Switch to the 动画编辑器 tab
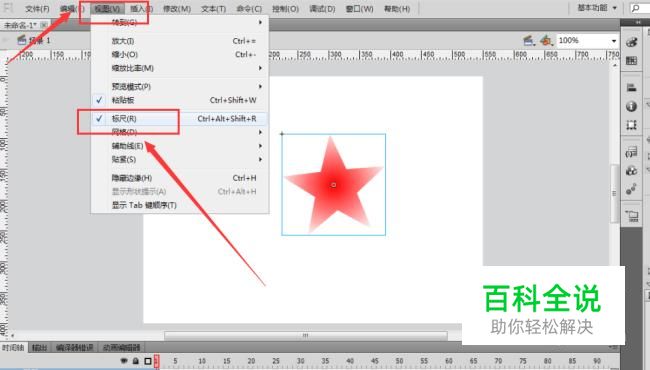The width and height of the screenshot is (650, 370). pyautogui.click(x=121, y=348)
